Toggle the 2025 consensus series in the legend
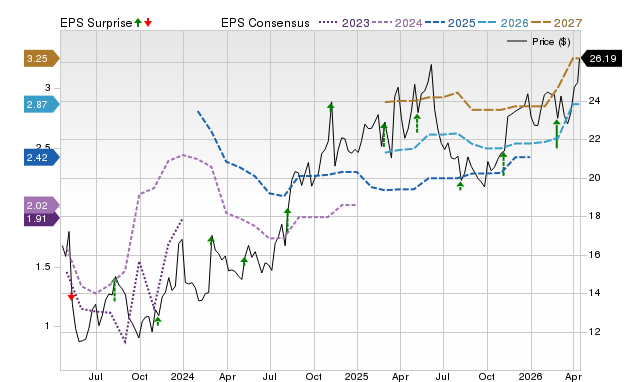 pos(450,23)
